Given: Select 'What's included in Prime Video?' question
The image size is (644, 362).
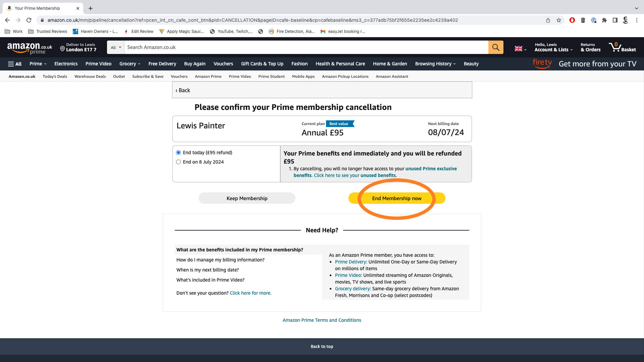Looking at the screenshot, I should tap(210, 280).
